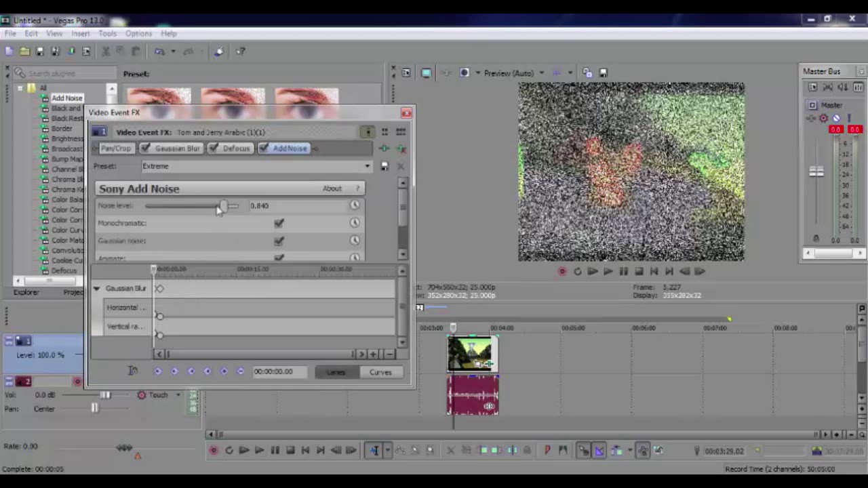Open Master Bus audio properties icon
This screenshot has width=868, height=488.
813,87
